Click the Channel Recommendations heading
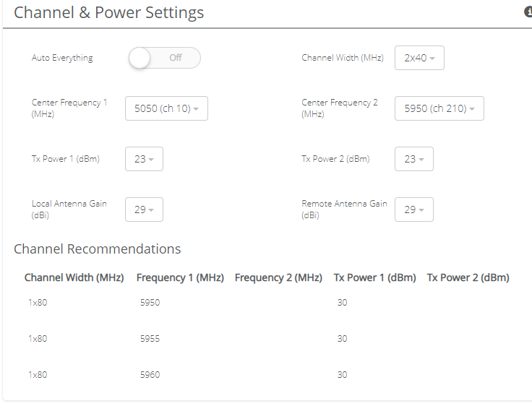The image size is (532, 406). tap(98, 249)
